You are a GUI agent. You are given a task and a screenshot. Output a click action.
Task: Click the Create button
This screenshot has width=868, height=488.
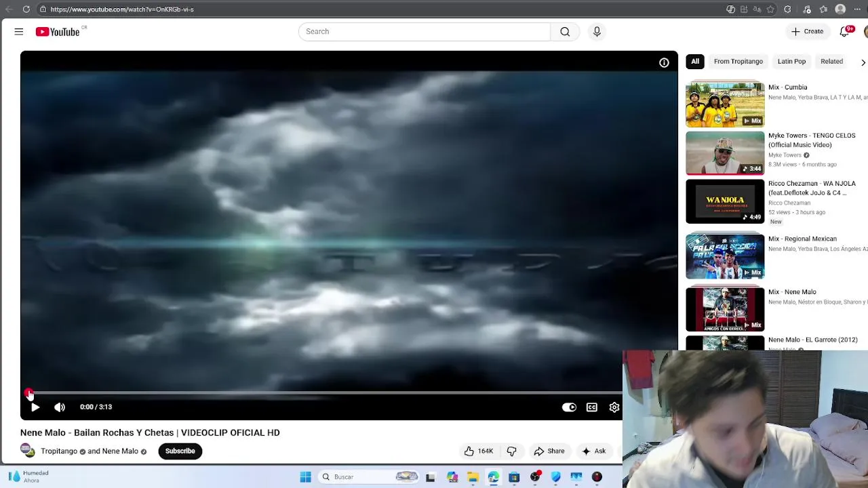pos(807,31)
